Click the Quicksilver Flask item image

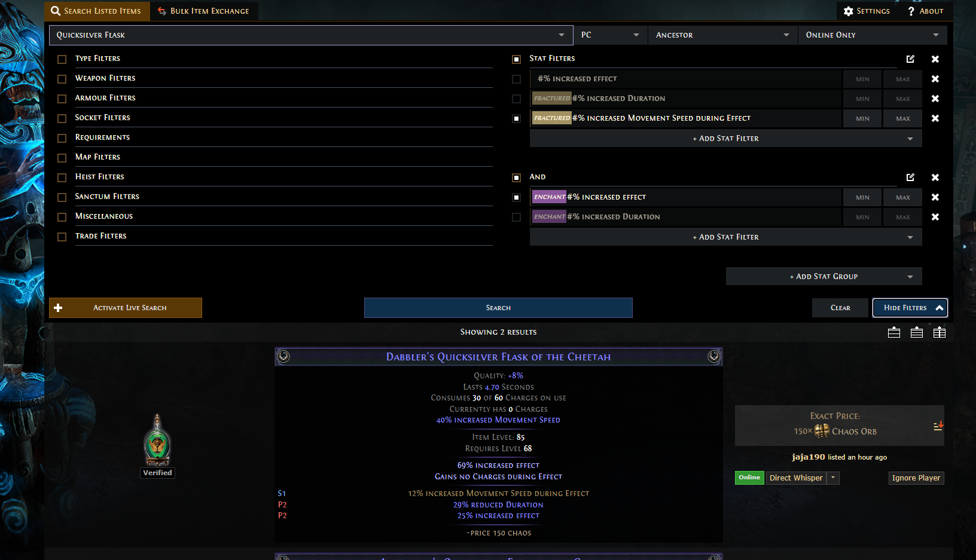157,440
